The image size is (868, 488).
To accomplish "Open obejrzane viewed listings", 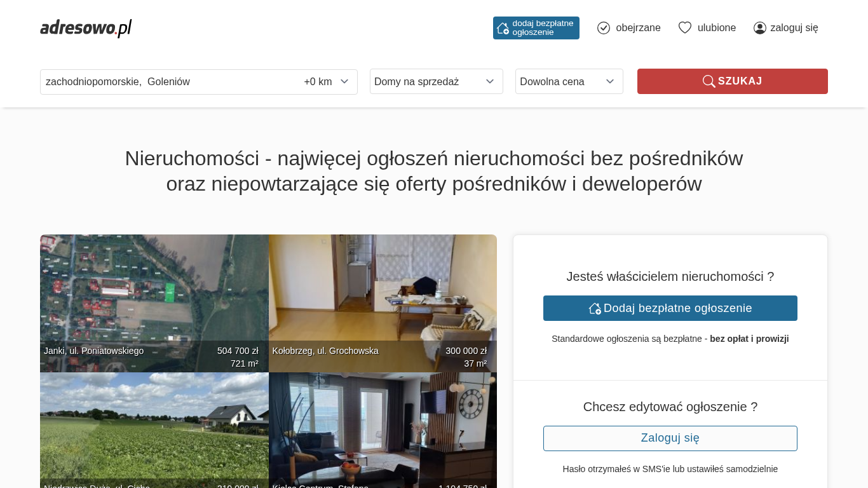I will tap(638, 28).
